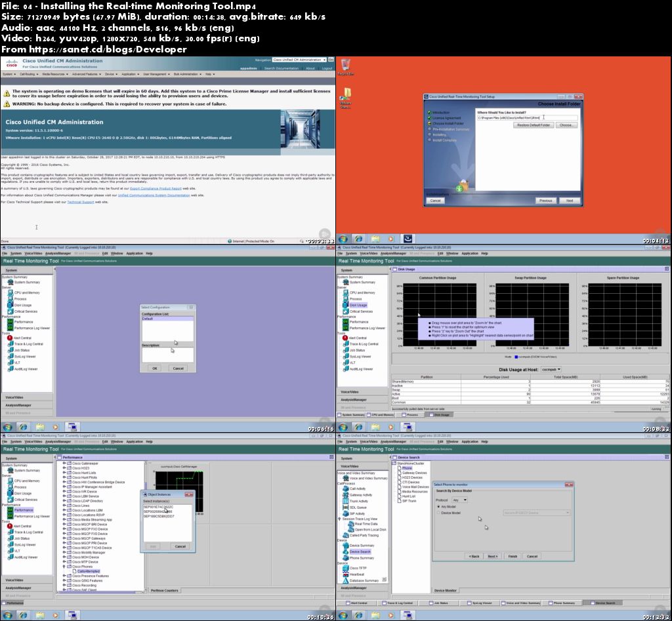
Task: Click Restore Default Folder button
Action: click(533, 125)
